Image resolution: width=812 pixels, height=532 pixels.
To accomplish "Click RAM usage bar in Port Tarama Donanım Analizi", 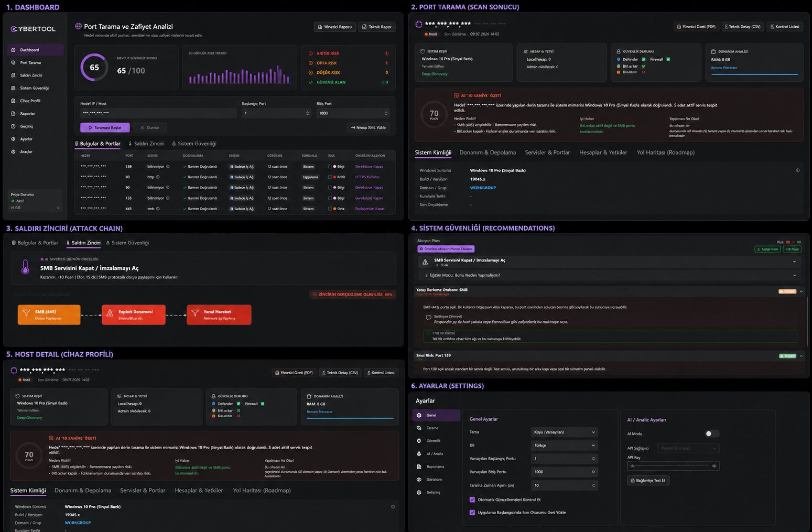I will click(x=754, y=74).
